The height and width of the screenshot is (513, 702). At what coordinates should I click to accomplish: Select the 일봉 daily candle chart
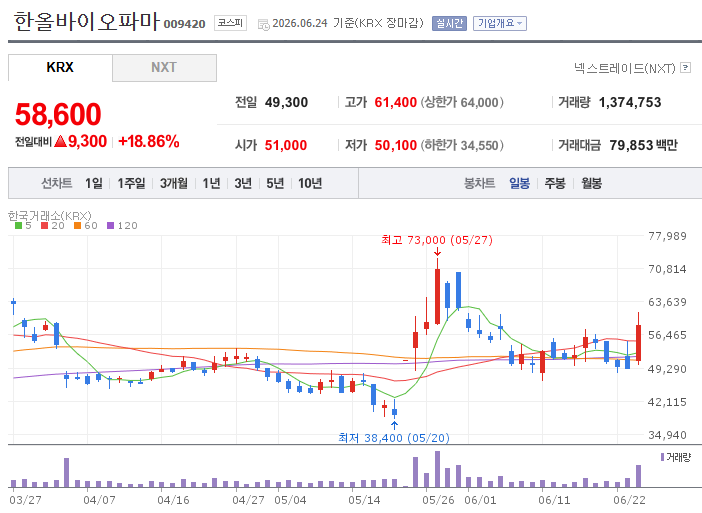coord(519,183)
